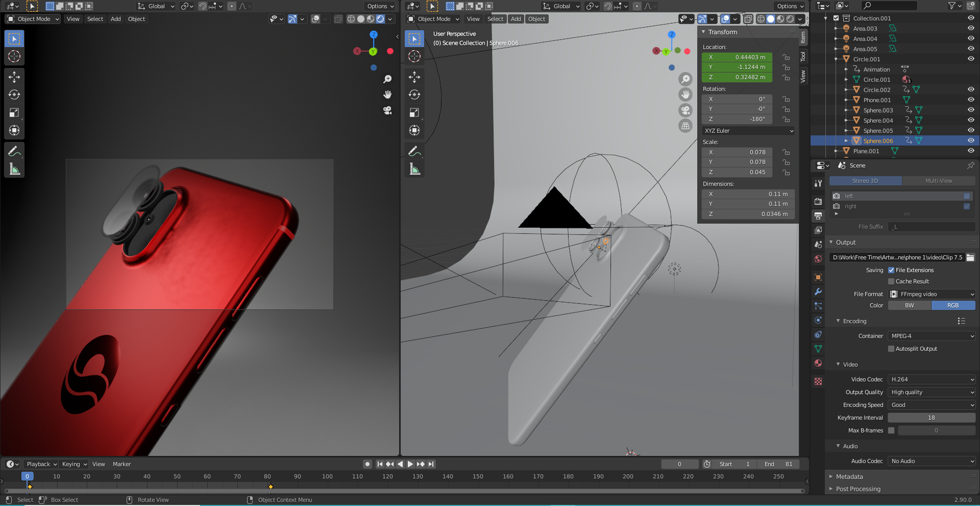Open the Keying menu in timeline

73,464
